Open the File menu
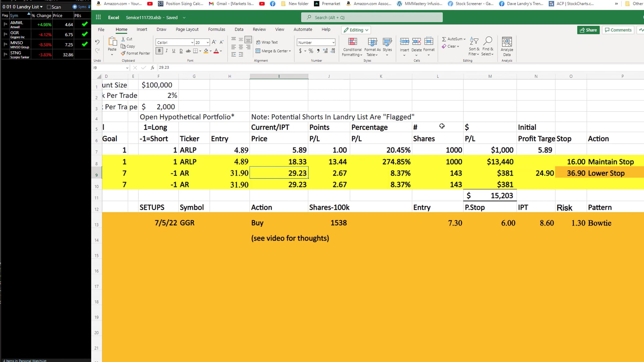Image resolution: width=644 pixels, height=362 pixels. point(101,29)
